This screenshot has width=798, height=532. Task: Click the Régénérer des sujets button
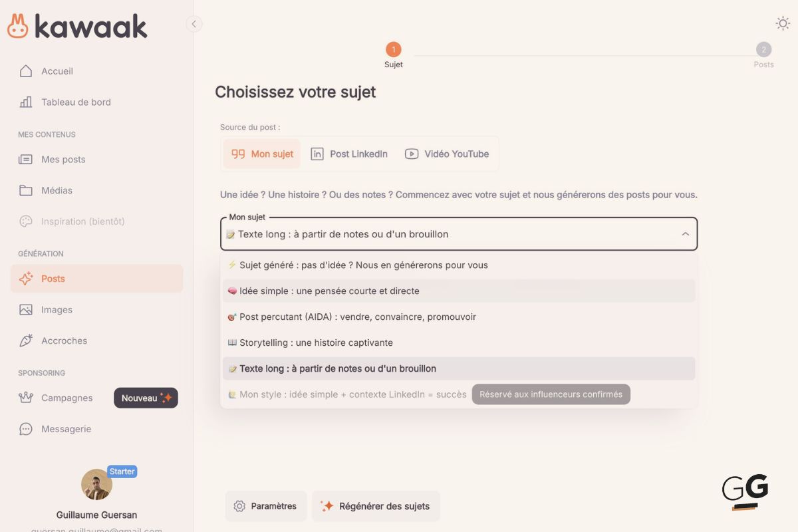376,506
